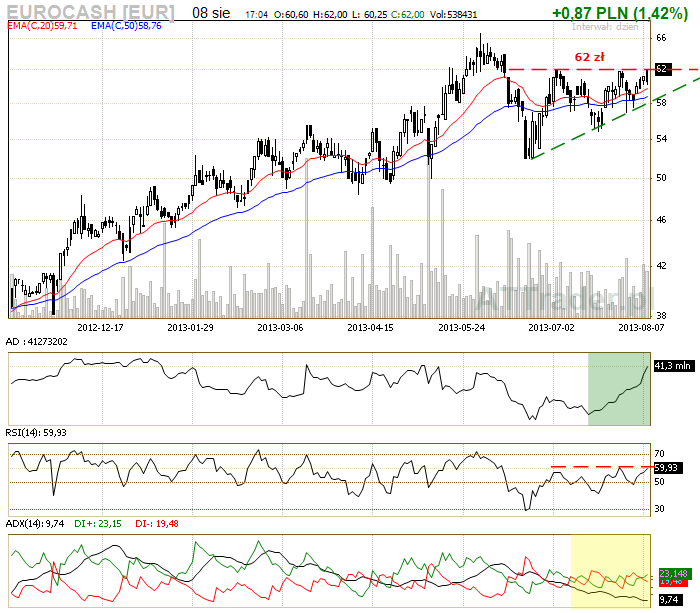Click the 2013-07-02 date axis label
This screenshot has width=700, height=613.
point(551,328)
